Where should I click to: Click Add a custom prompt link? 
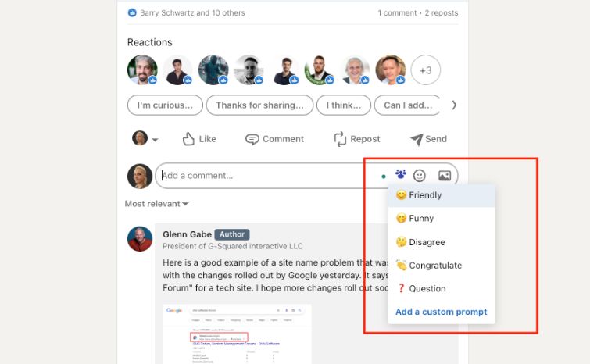(x=441, y=312)
